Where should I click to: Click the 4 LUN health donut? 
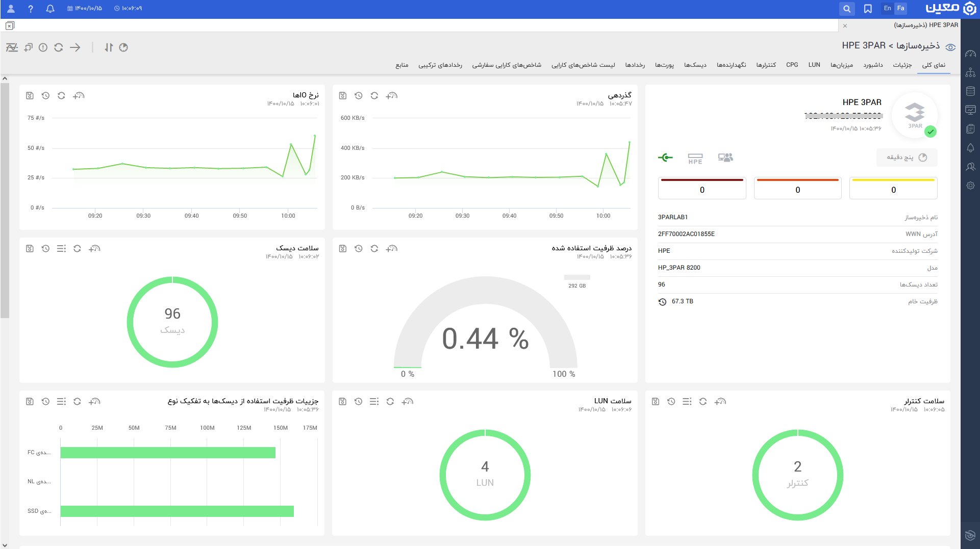coord(485,475)
